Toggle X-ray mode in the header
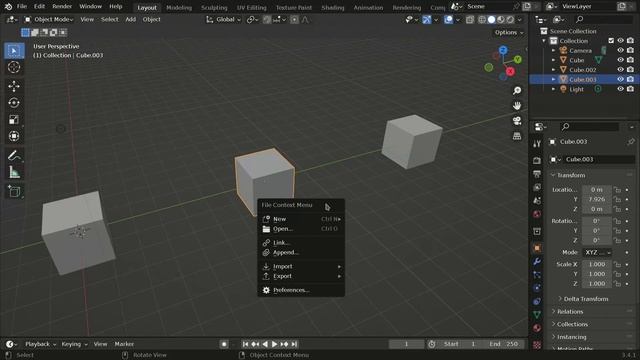 [x=470, y=20]
